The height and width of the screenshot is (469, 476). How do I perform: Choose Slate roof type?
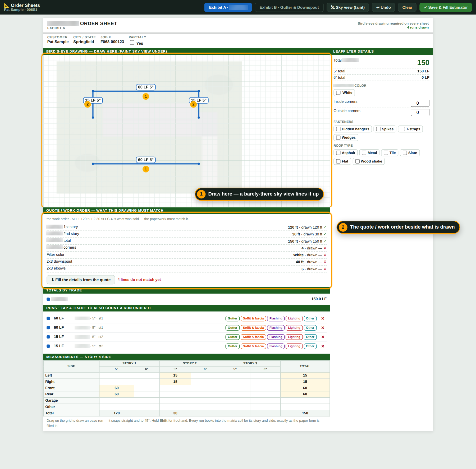coord(405,153)
